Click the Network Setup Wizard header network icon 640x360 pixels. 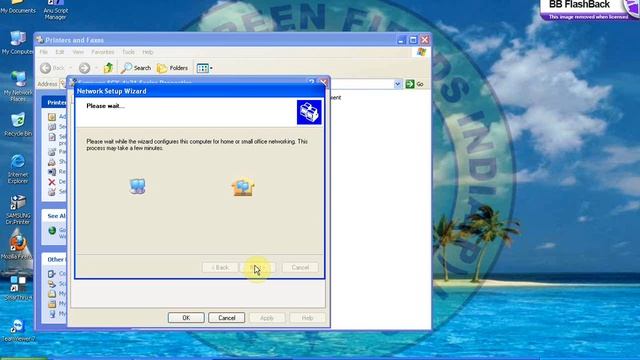tap(309, 112)
